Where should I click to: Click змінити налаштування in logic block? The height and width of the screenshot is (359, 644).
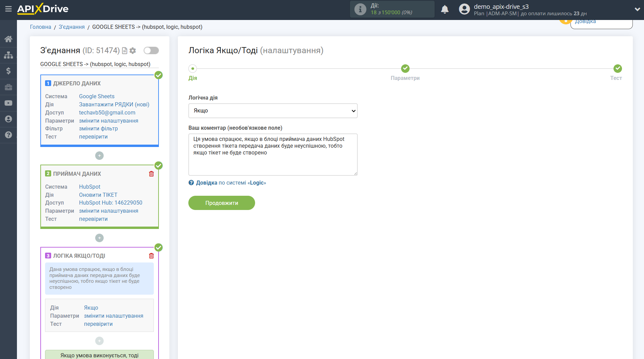[x=114, y=316]
